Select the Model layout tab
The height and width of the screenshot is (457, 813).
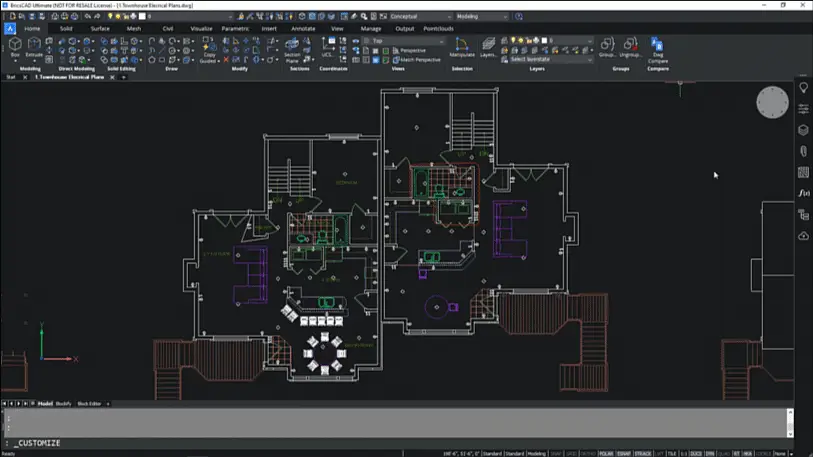(45, 404)
